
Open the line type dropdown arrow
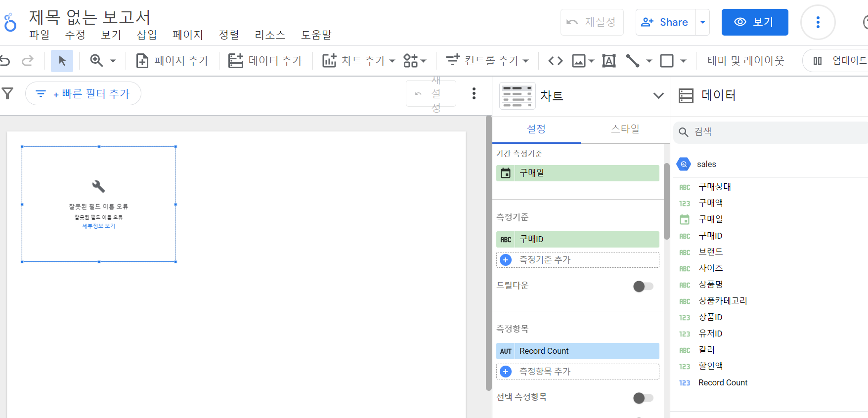649,61
